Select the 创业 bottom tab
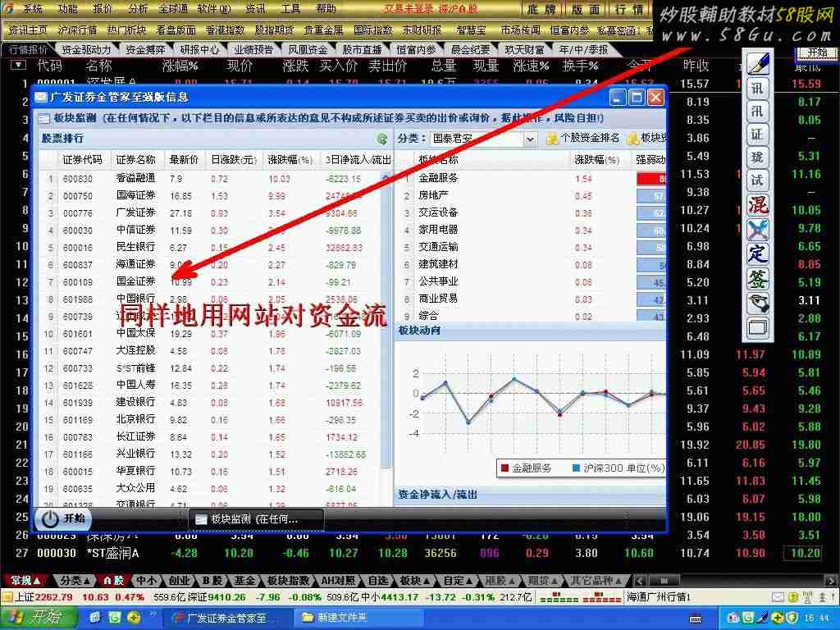840x630 pixels. click(x=180, y=581)
